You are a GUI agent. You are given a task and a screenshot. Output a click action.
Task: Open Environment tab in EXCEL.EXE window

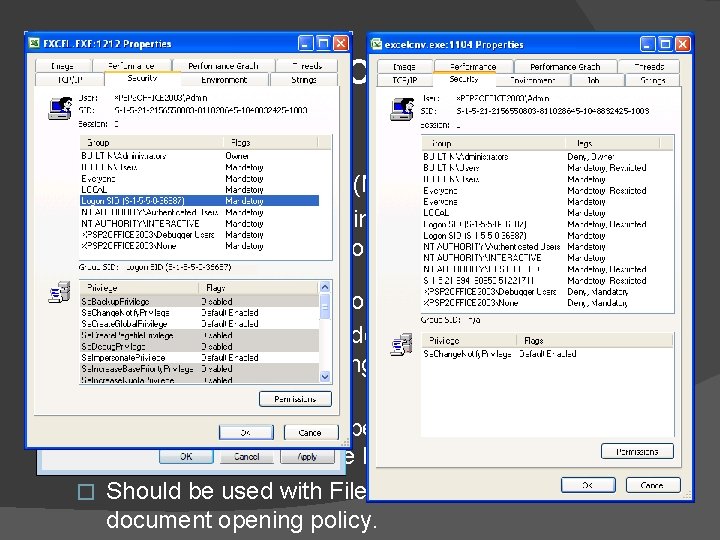point(224,80)
